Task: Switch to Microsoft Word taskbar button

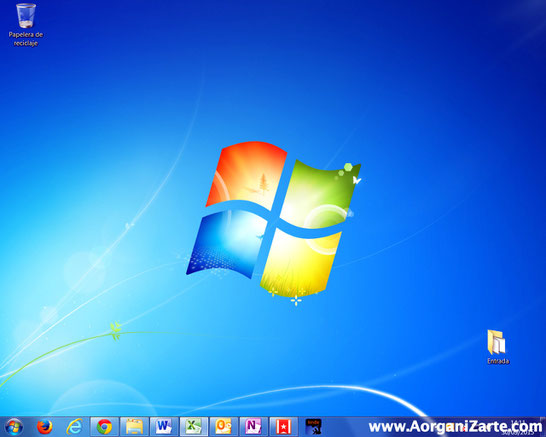Action: click(164, 427)
